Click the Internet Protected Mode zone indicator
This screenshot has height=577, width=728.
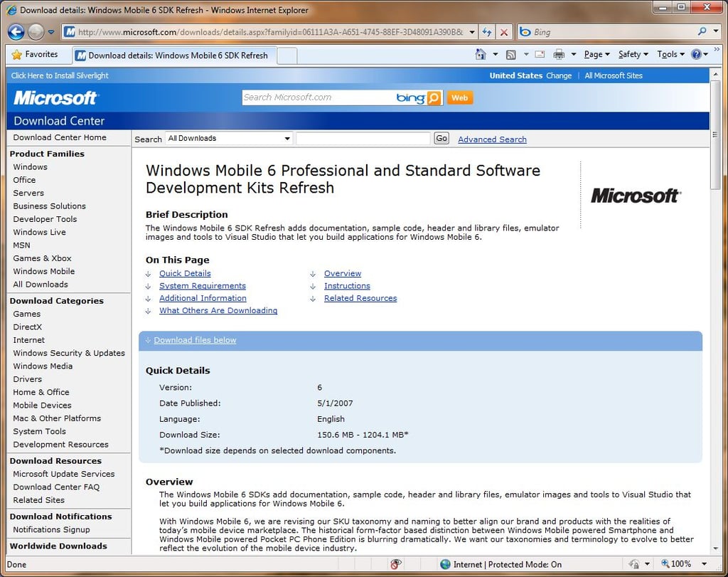pos(501,564)
